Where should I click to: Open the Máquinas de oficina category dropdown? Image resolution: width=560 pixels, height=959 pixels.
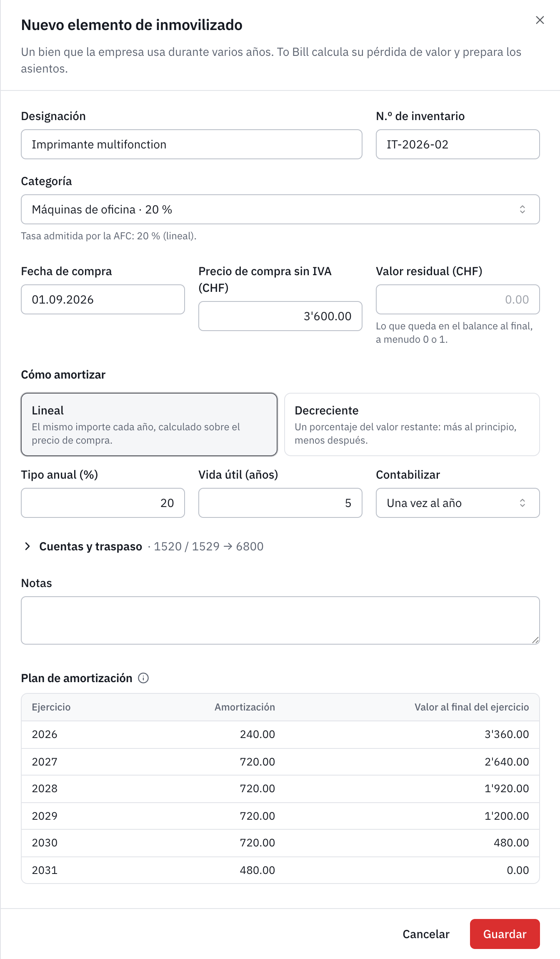(x=280, y=209)
